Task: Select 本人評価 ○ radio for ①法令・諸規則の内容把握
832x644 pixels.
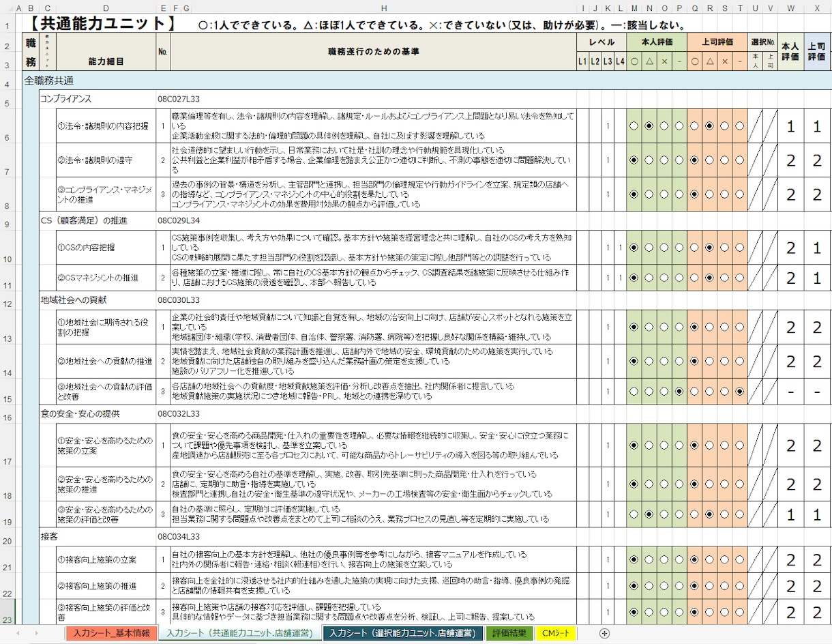Action: coord(634,126)
